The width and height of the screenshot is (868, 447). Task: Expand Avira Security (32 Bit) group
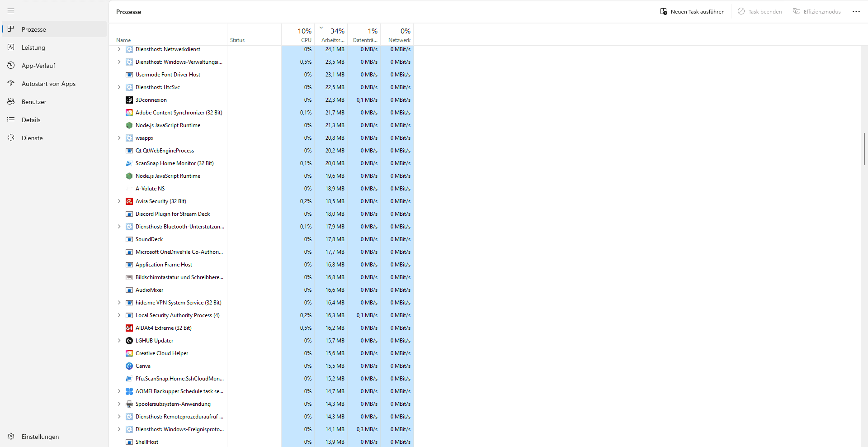[x=119, y=201]
